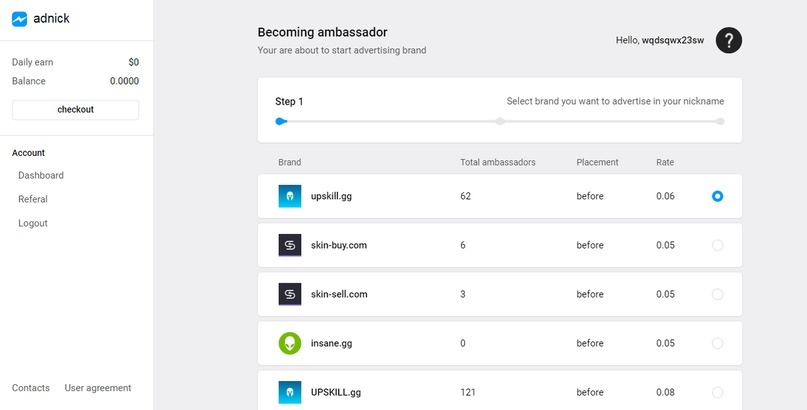Open the help question mark icon
The image size is (807, 410).
[x=729, y=41]
